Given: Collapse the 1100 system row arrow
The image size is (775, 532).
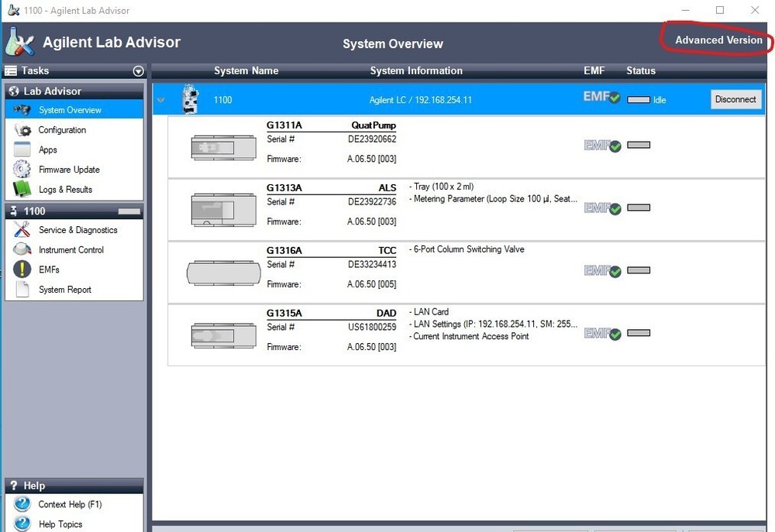Looking at the screenshot, I should pos(160,100).
